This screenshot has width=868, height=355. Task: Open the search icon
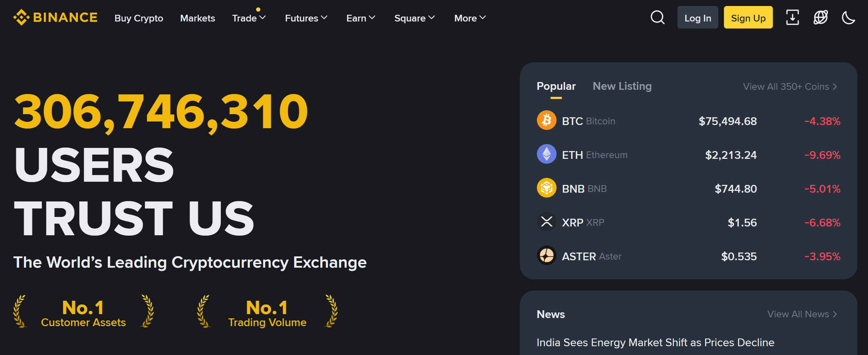(x=657, y=17)
